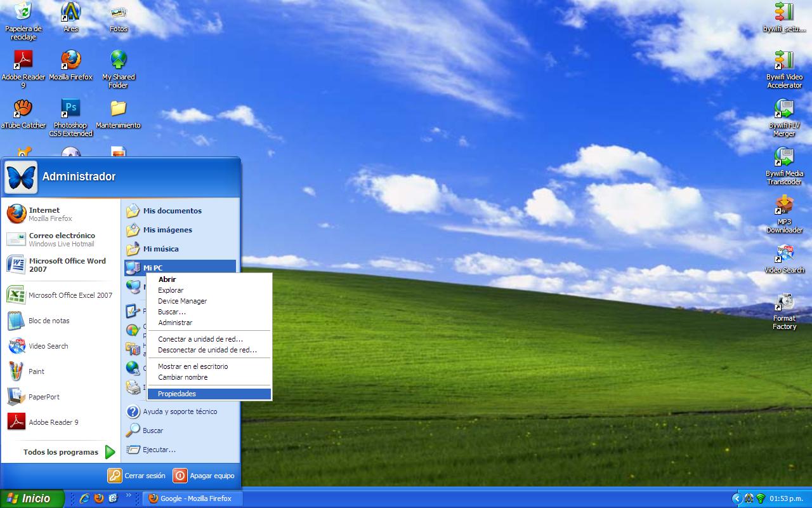Image resolution: width=812 pixels, height=508 pixels.
Task: Launch Microsoft Office Excel 2007 from Start menu
Action: [x=61, y=295]
